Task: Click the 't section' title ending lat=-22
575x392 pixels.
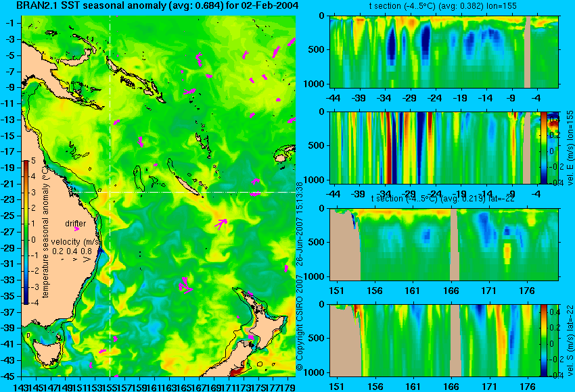Action: click(x=442, y=199)
